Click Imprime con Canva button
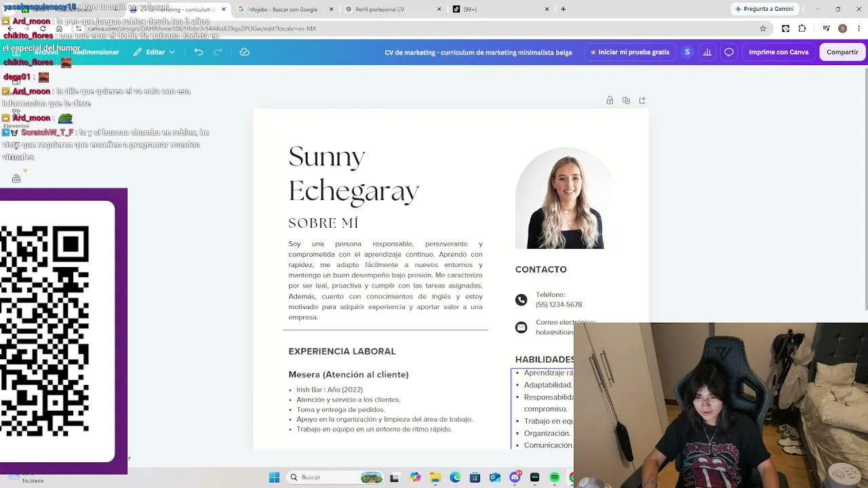The image size is (868, 488). [778, 52]
